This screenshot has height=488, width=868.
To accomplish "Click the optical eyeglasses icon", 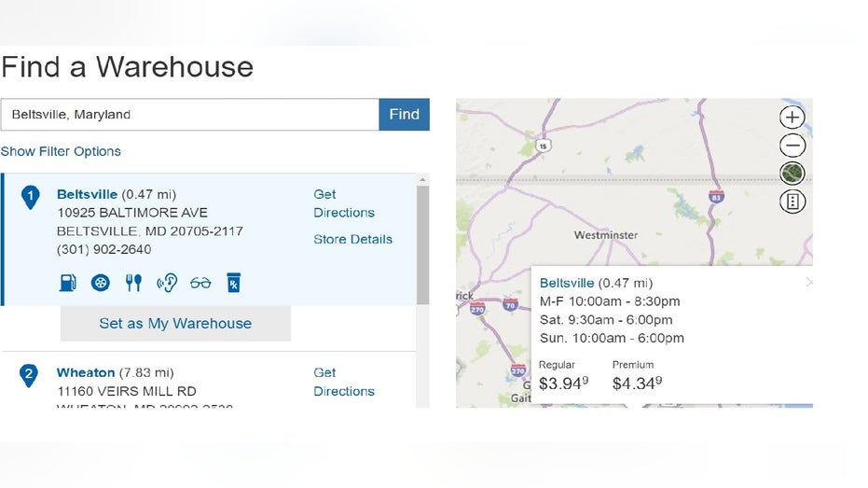I will click(200, 283).
